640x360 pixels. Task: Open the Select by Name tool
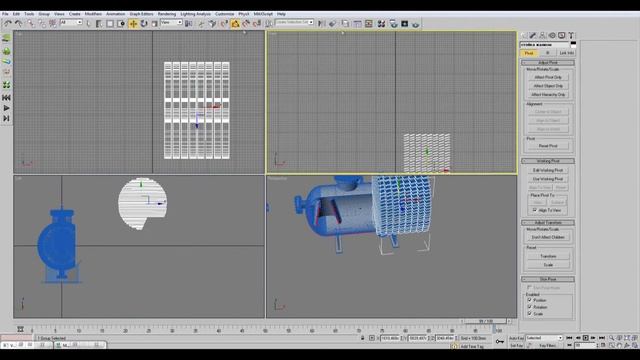pyautogui.click(x=99, y=24)
